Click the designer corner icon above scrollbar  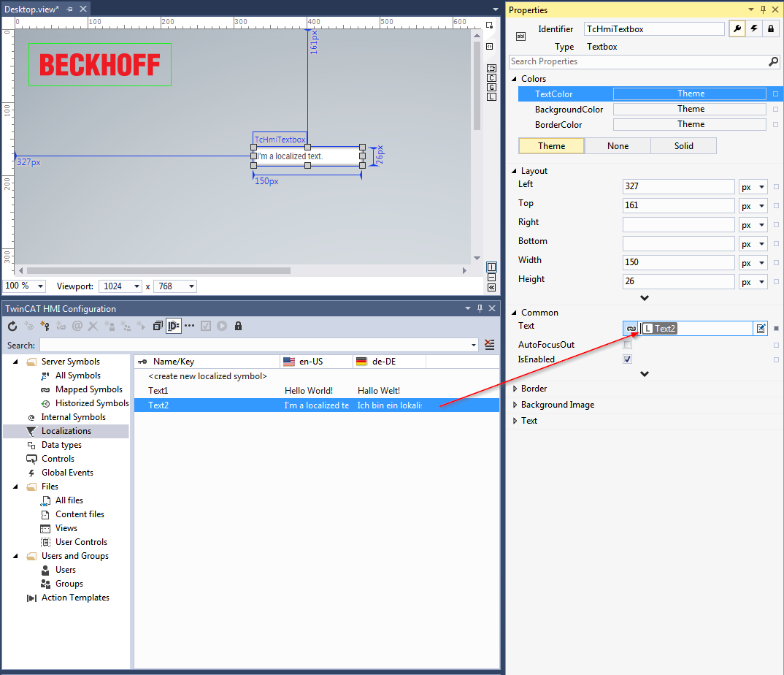click(x=490, y=25)
